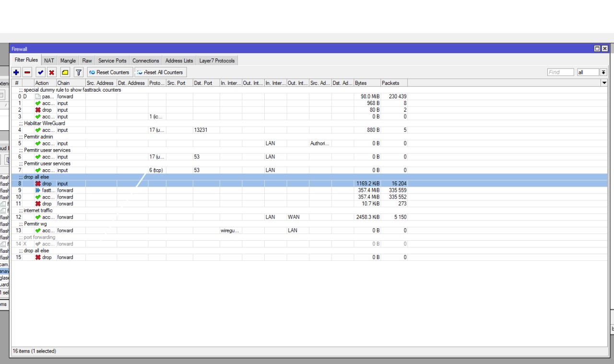
Task: Click the greyed accept icon of disabled rule 14
Action: [x=38, y=244]
